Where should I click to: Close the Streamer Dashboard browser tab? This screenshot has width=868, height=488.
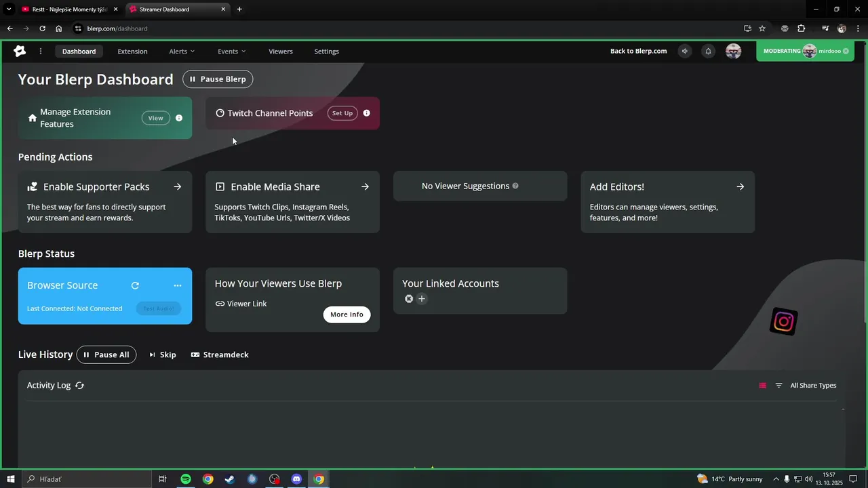(224, 9)
